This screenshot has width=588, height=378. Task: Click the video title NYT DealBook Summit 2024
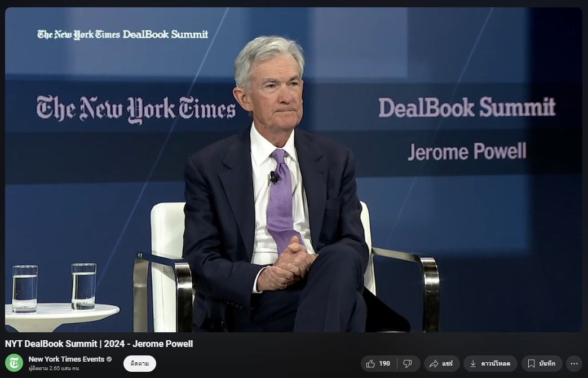99,344
